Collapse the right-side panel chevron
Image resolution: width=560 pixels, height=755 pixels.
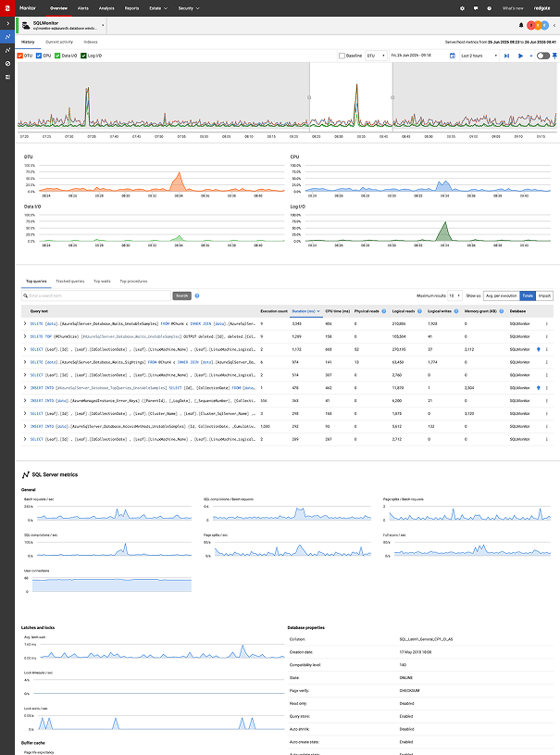[x=554, y=25]
